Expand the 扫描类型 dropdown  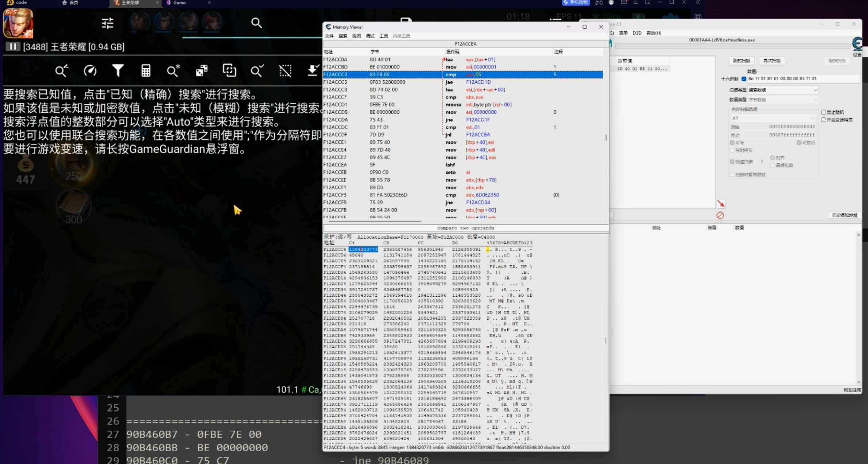783,90
